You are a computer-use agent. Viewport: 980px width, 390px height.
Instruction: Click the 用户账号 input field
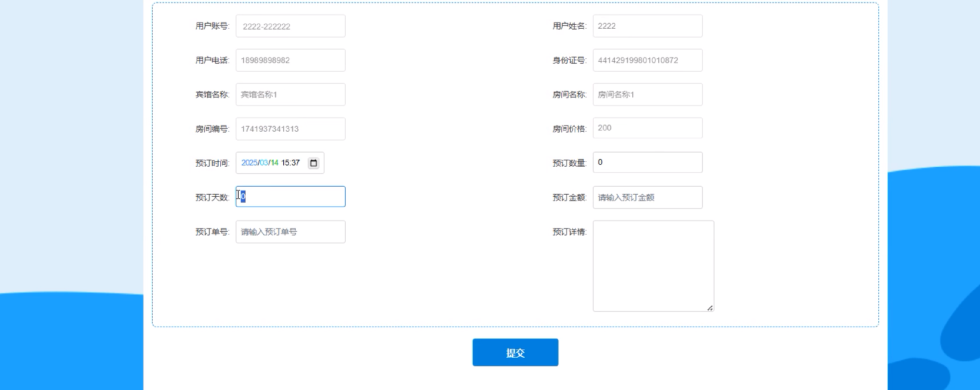tap(290, 26)
